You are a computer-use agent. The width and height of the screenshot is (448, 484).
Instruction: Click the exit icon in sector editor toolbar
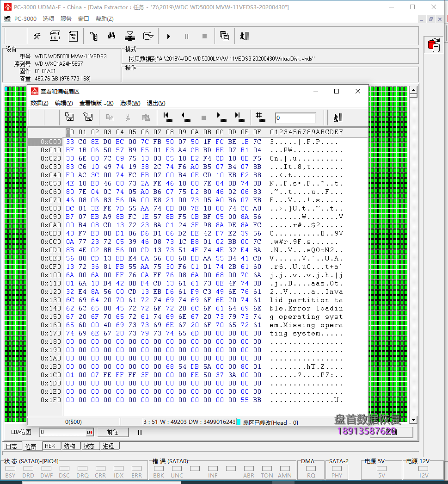click(x=338, y=117)
